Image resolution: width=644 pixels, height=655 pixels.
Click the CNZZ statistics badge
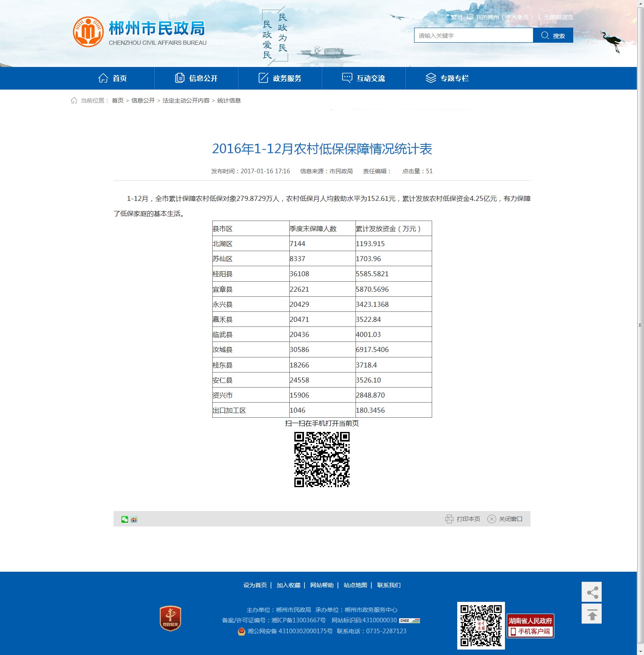click(410, 620)
